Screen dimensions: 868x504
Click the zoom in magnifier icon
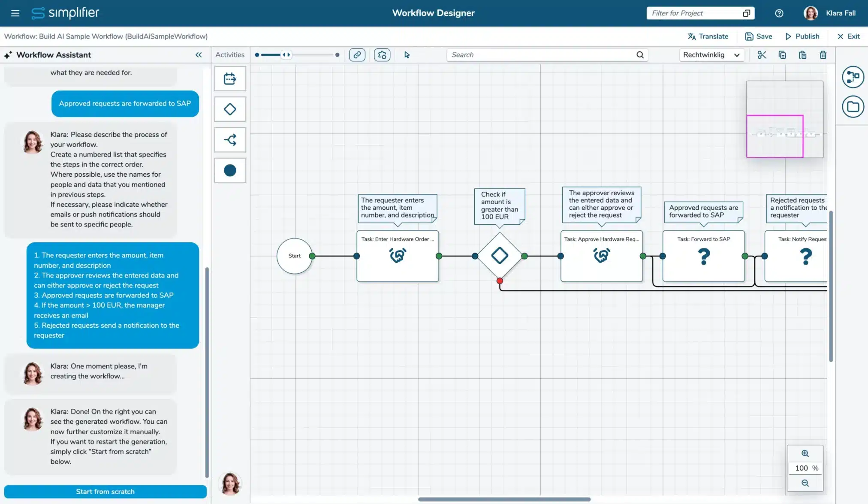pos(805,454)
